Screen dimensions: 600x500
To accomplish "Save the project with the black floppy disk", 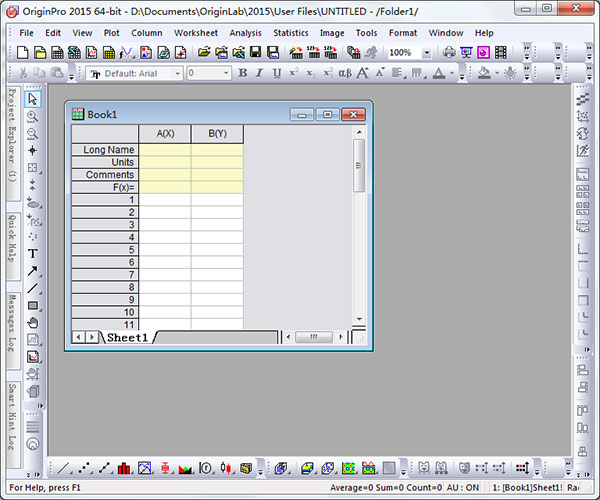I will pos(255,52).
